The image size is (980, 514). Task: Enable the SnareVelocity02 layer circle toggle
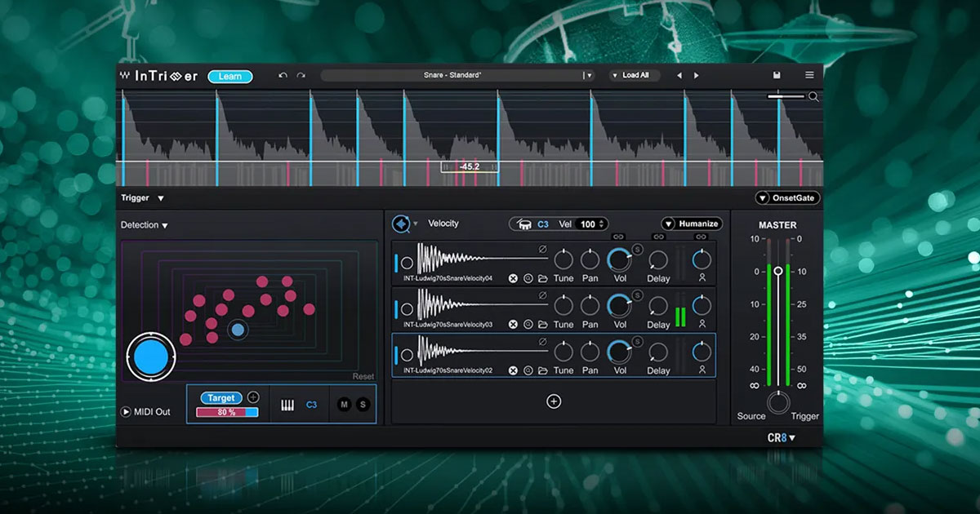407,355
